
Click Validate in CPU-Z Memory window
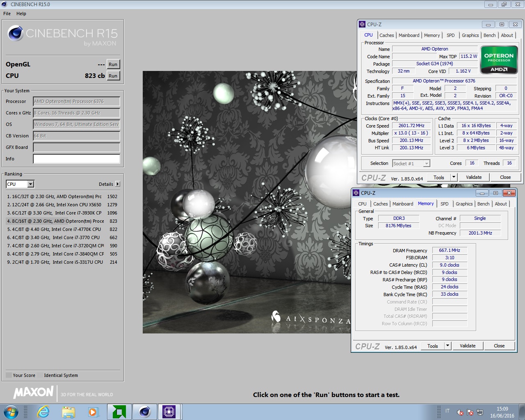tap(468, 346)
